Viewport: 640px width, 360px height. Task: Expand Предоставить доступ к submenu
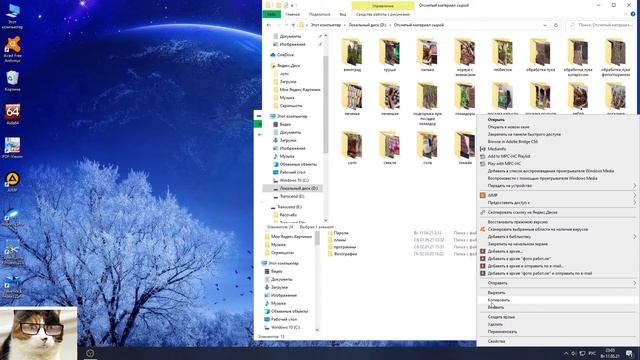[635, 202]
